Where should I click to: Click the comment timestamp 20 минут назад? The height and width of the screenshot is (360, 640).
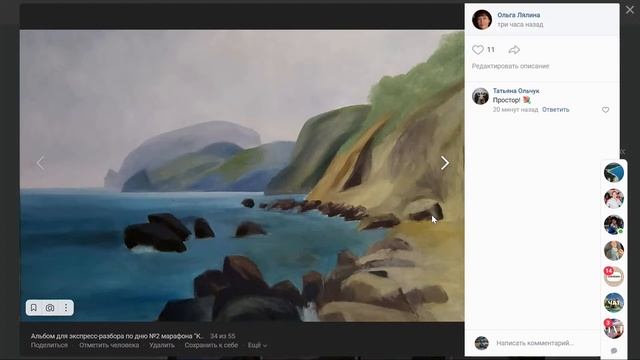pyautogui.click(x=515, y=109)
